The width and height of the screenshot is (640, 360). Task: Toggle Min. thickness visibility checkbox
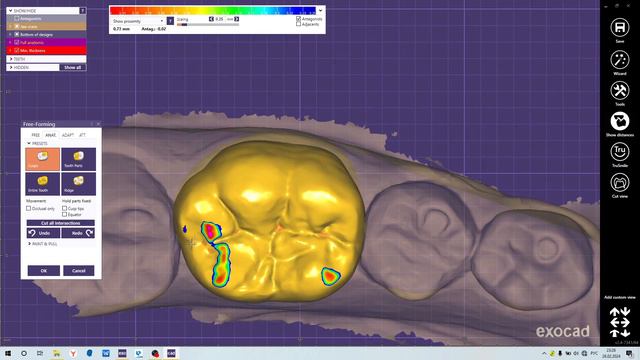[x=17, y=51]
